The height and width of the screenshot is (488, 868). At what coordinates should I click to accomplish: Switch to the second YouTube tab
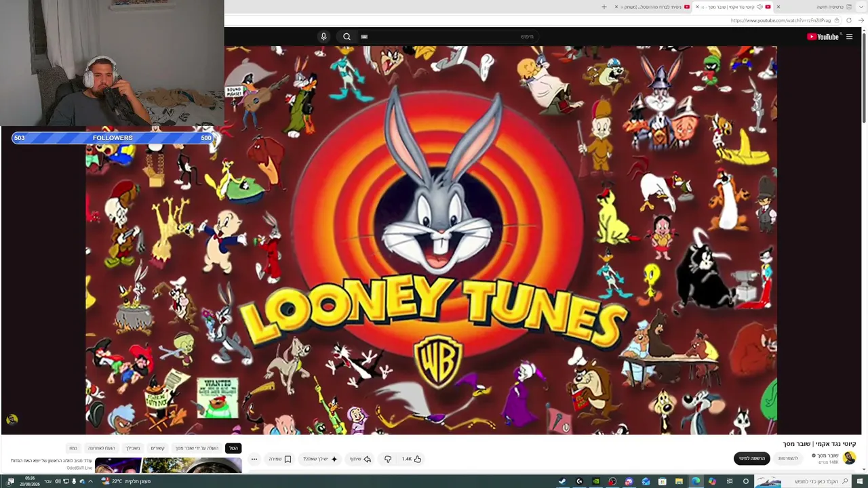(x=651, y=7)
